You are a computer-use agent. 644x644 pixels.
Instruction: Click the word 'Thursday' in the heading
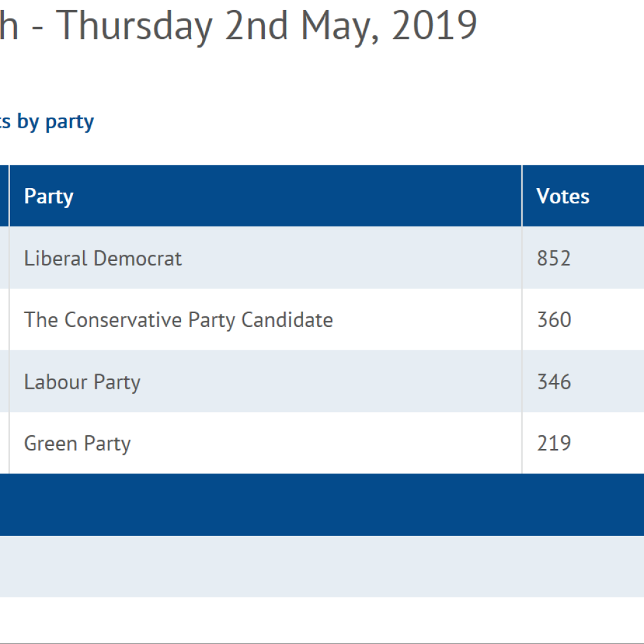pyautogui.click(x=135, y=28)
